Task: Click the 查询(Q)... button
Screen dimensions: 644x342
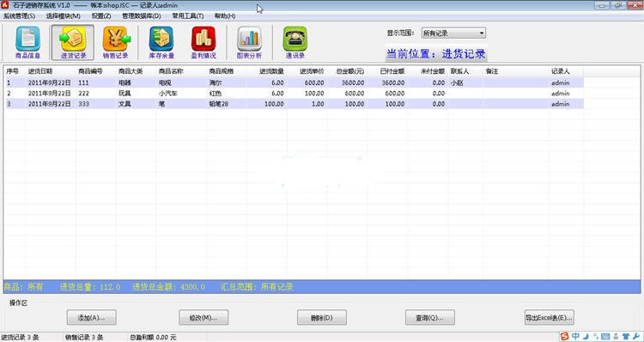Action: point(430,317)
